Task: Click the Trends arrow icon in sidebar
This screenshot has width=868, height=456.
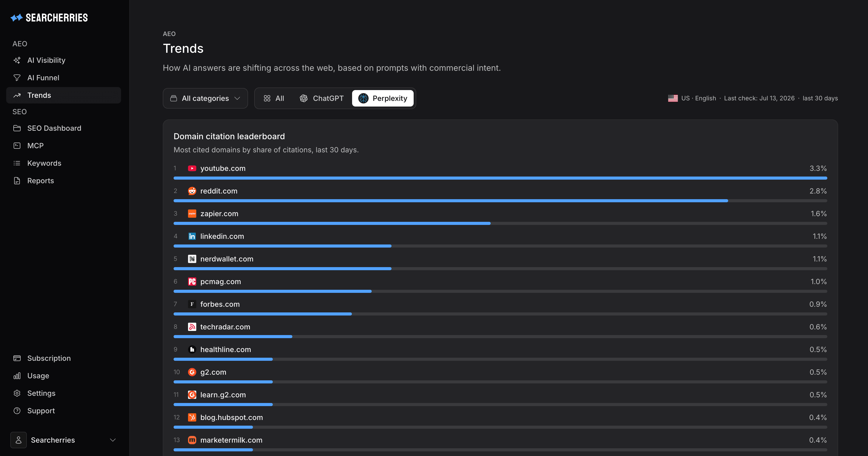Action: point(17,95)
